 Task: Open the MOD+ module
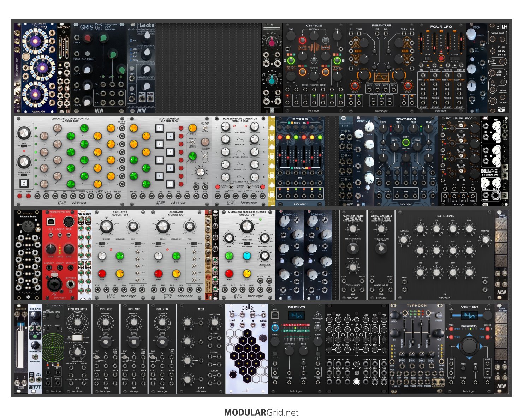(x=477, y=68)
